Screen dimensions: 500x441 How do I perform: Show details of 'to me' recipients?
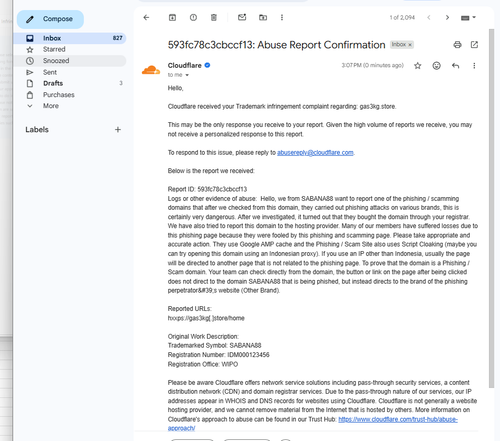(187, 75)
